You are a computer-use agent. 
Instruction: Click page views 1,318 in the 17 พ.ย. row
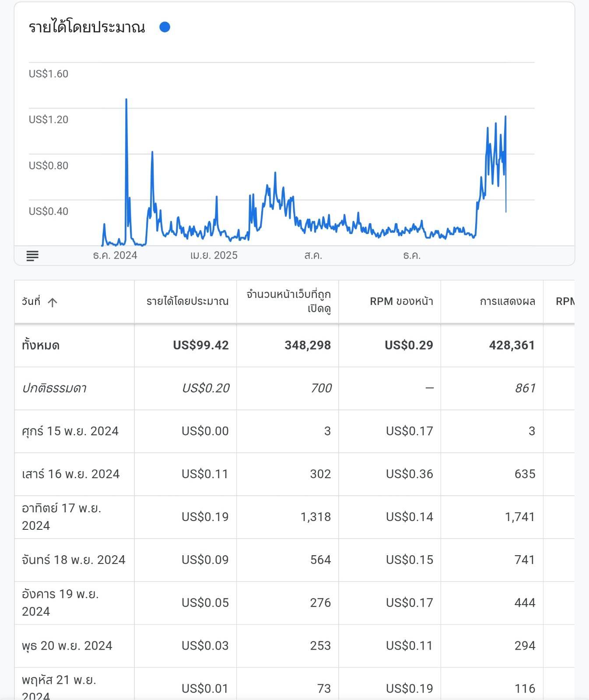click(316, 517)
